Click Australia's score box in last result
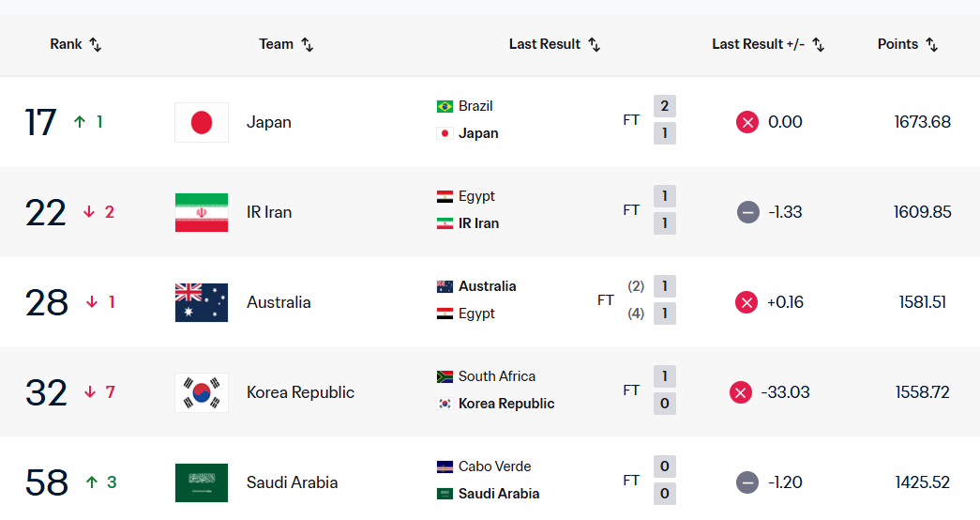The width and height of the screenshot is (980, 520). point(664,286)
